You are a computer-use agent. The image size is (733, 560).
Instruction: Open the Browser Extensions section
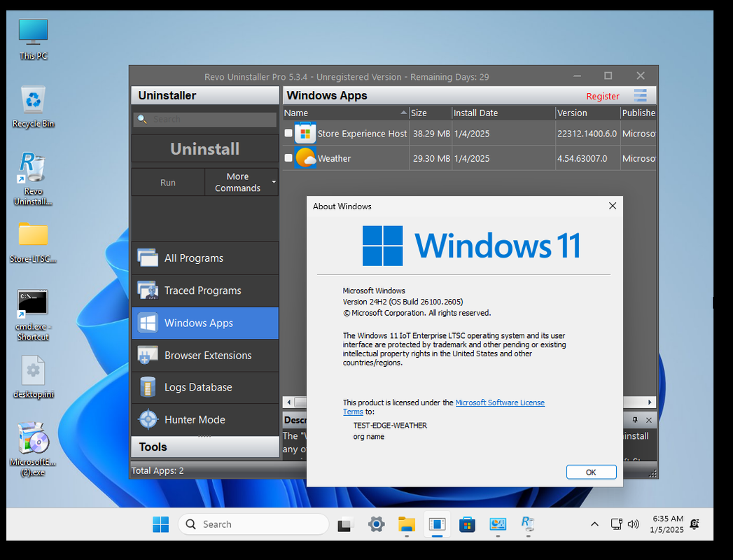click(204, 356)
